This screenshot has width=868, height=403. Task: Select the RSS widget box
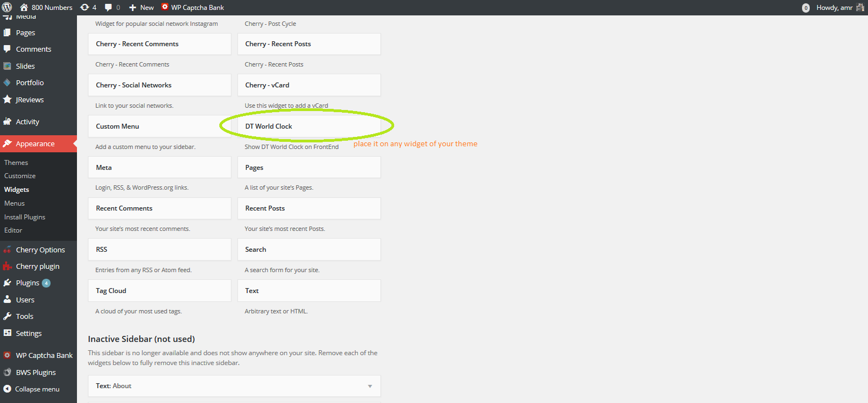click(159, 250)
